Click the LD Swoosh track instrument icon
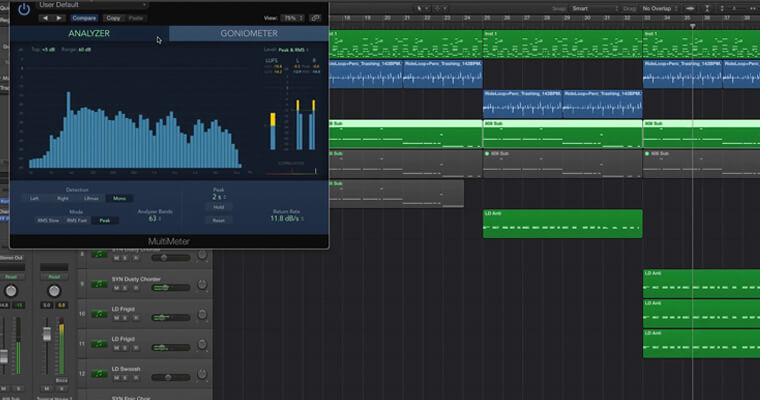 100,375
